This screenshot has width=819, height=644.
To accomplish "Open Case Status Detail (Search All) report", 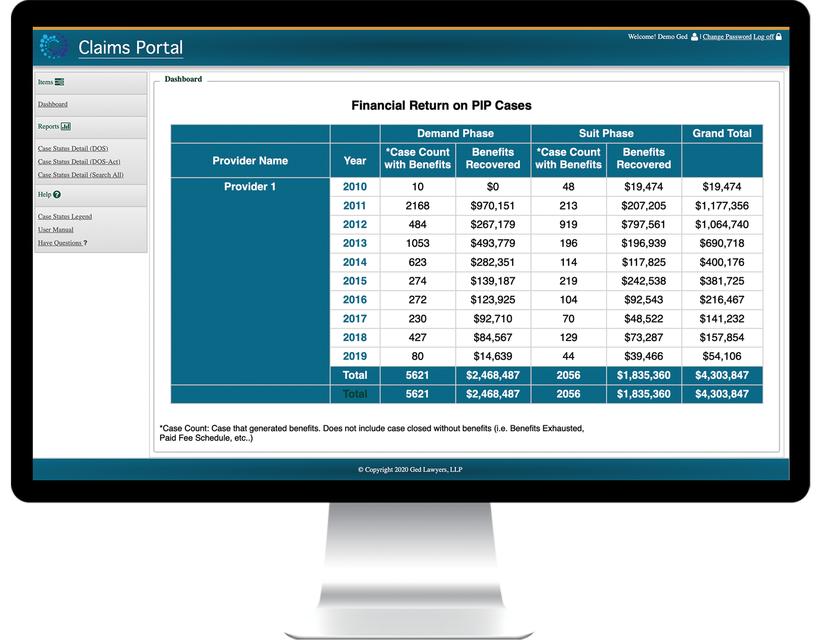I will coord(80,175).
